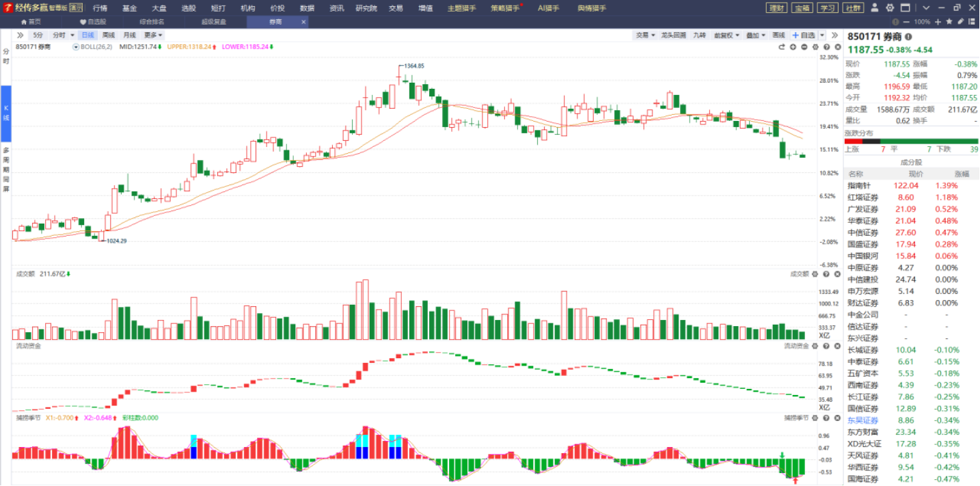Open the 前复权 adjustment dropdown
The width and height of the screenshot is (980, 486).
[x=724, y=35]
